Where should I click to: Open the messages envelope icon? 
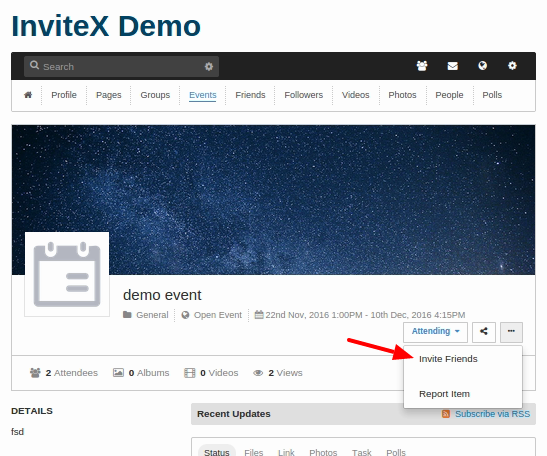[x=452, y=66]
